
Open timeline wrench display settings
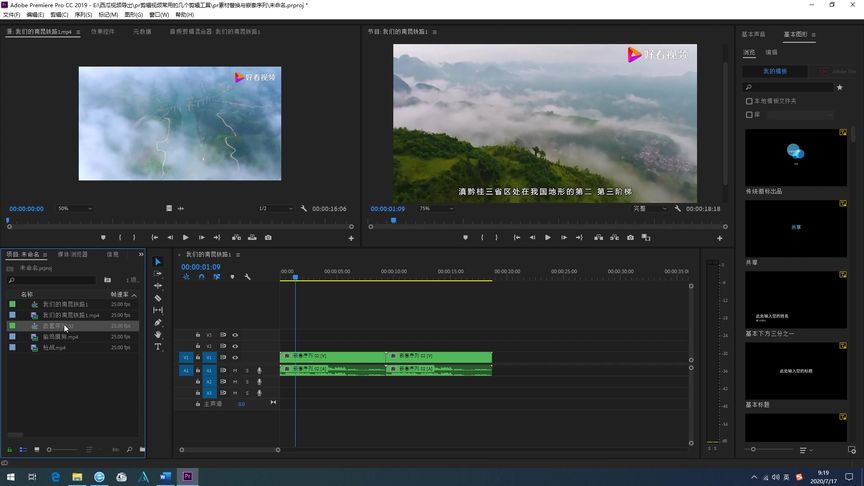[247, 277]
